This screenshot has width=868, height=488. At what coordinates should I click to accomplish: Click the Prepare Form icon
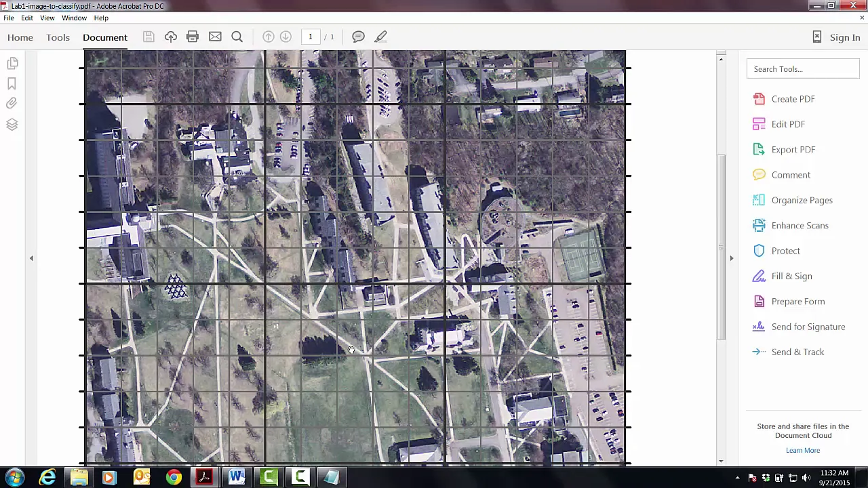(x=759, y=302)
